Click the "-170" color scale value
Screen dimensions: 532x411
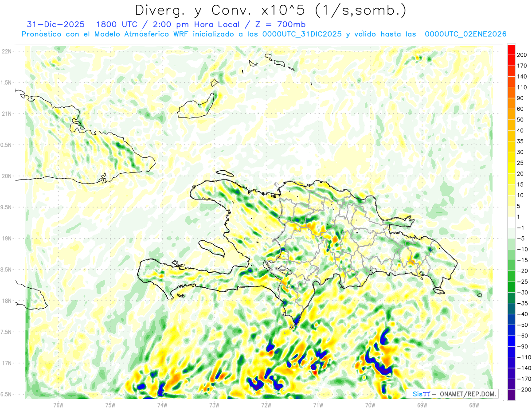point(523,379)
